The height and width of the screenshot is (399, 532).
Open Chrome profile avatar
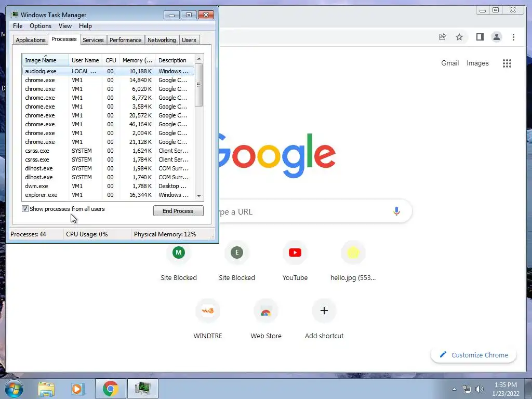(496, 37)
